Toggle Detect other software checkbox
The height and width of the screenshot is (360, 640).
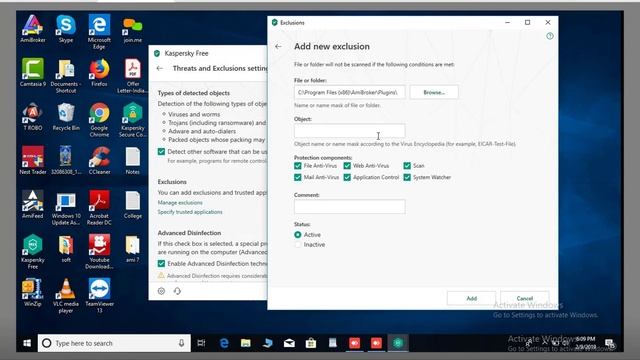[x=161, y=151]
